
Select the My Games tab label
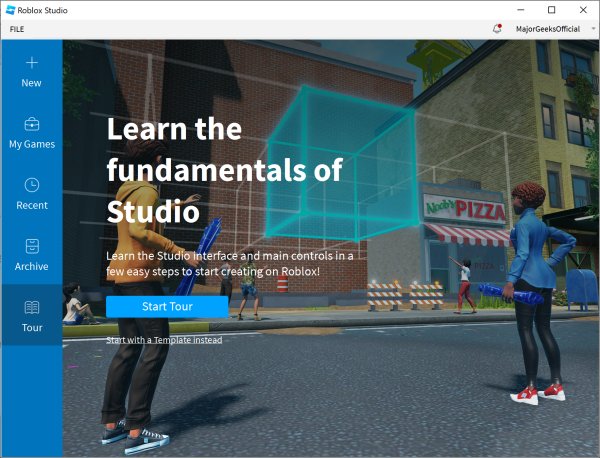click(32, 144)
